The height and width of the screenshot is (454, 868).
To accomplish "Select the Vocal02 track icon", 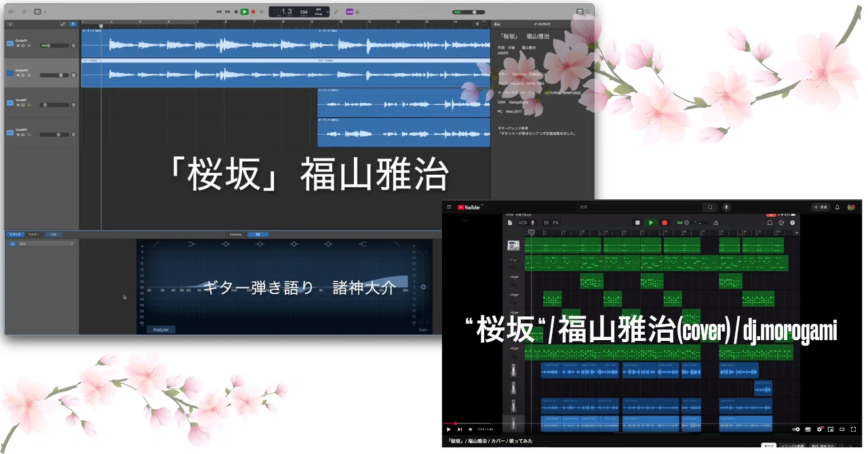I will click(10, 133).
